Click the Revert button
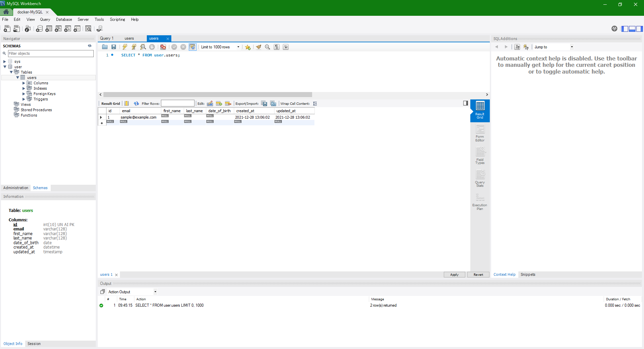 point(478,275)
